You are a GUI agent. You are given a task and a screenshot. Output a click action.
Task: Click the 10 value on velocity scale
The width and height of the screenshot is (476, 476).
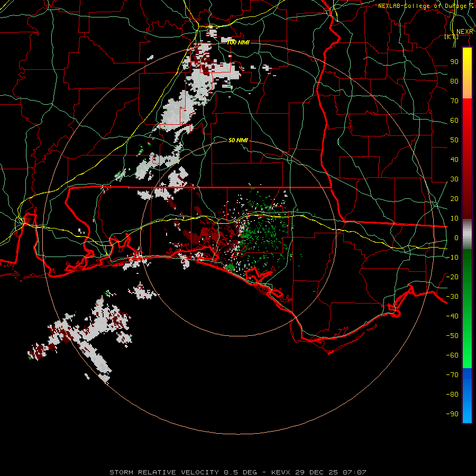point(454,218)
